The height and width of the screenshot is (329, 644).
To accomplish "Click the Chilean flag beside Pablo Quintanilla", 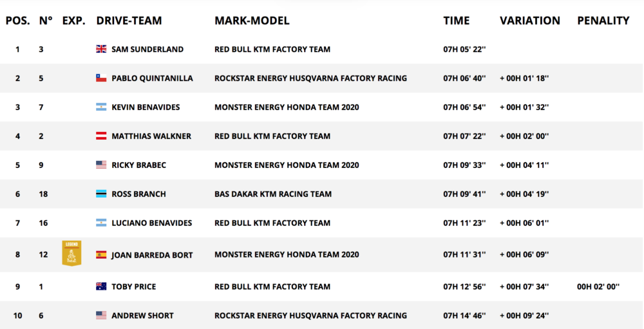I will (101, 78).
